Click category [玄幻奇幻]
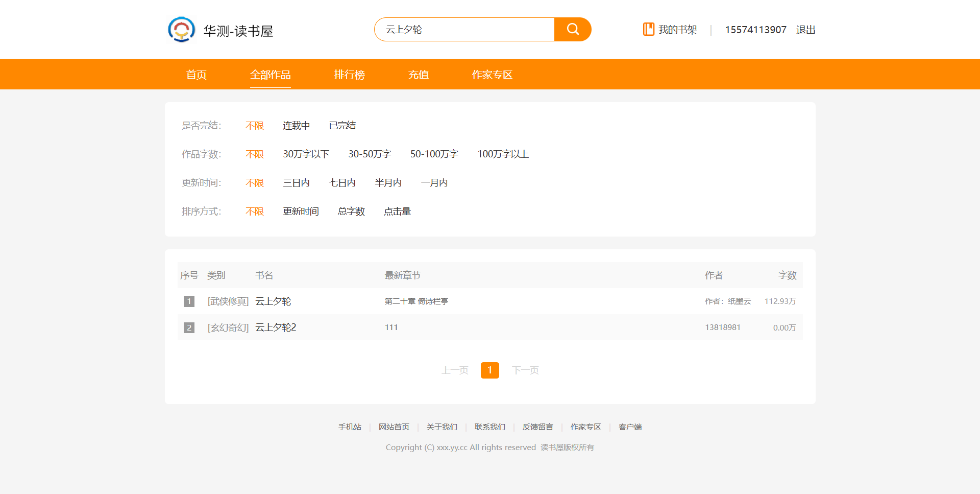Image resolution: width=980 pixels, height=494 pixels. [x=228, y=327]
